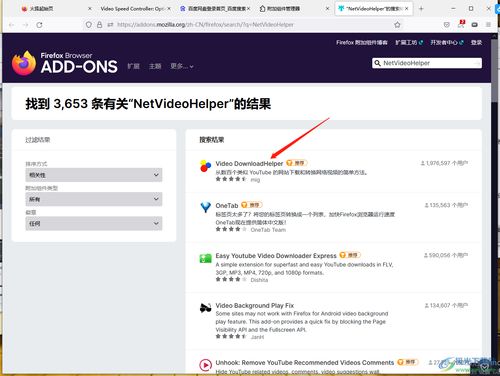Click the OneTab extension icon
Viewport: 500px width, 376px height.
pyautogui.click(x=205, y=207)
